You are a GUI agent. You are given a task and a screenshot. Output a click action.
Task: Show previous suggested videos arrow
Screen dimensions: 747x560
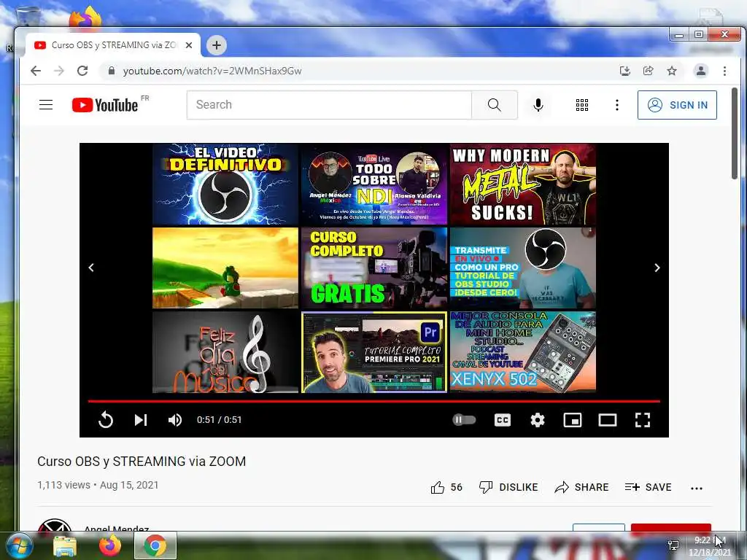tap(91, 268)
